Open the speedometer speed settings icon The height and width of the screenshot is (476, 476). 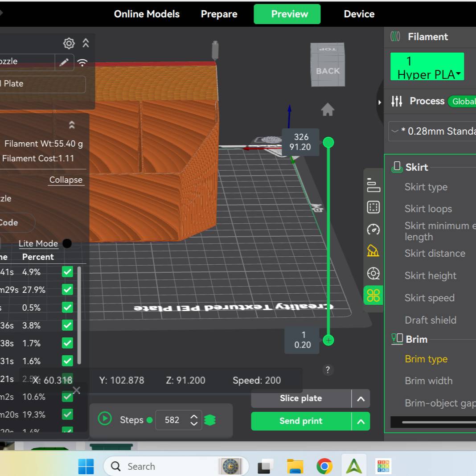pos(373,230)
